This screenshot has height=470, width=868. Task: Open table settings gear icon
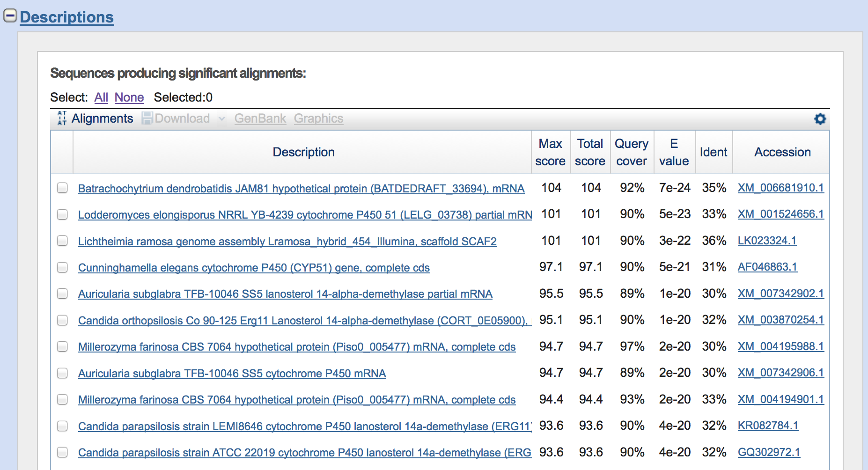tap(820, 119)
